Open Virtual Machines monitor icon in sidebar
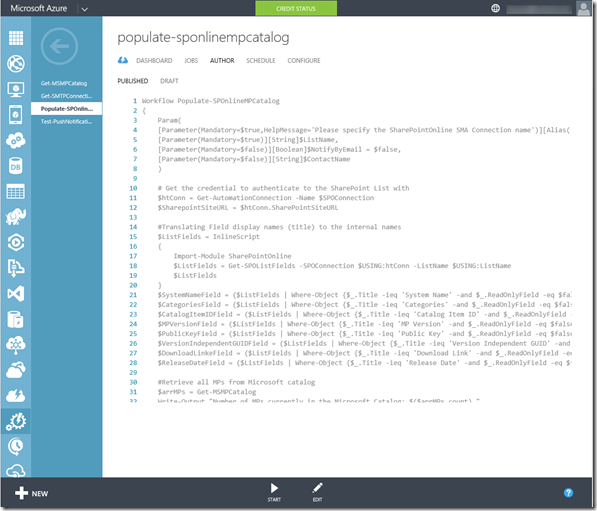This screenshot has width=597, height=511. coord(16,89)
